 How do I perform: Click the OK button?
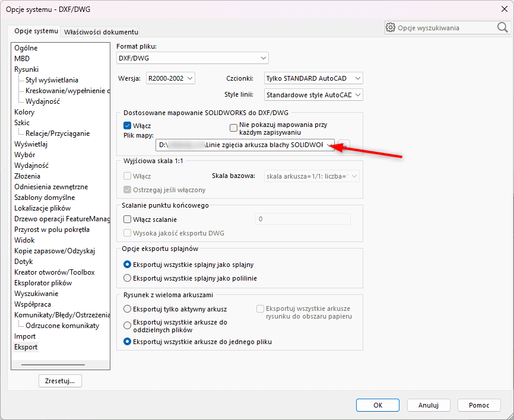pyautogui.click(x=377, y=405)
